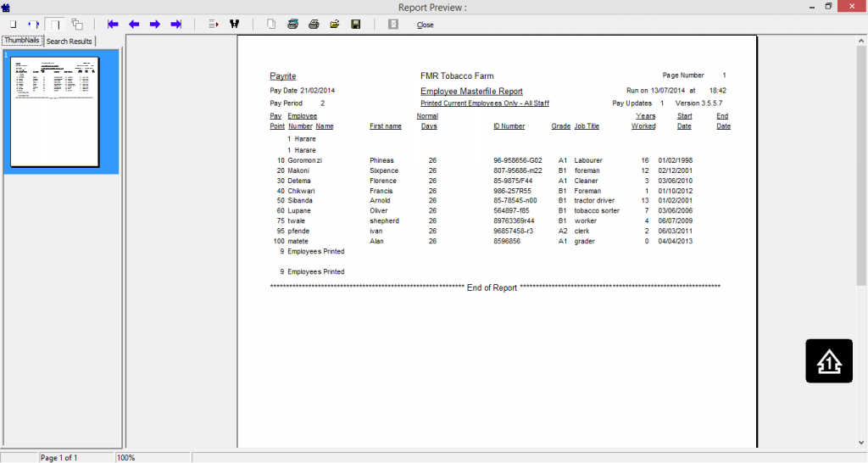The image size is (868, 463).
Task: Open a saved report with folder icon
Action: pos(335,25)
